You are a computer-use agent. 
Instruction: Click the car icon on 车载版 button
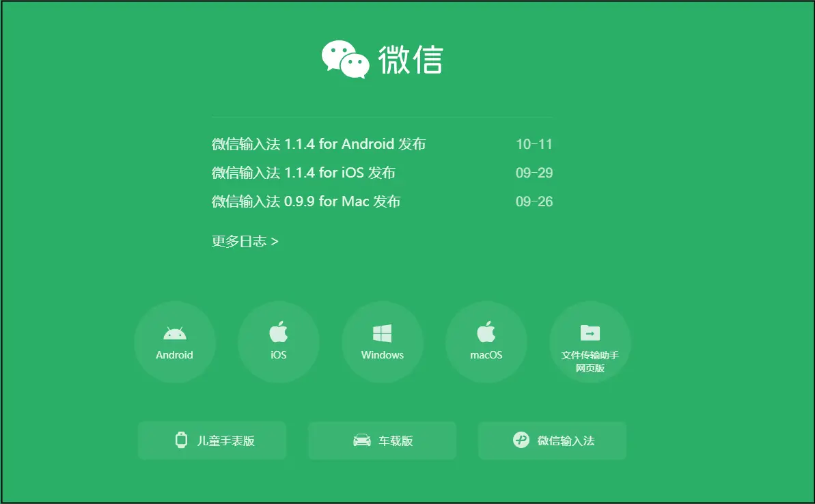(x=361, y=440)
